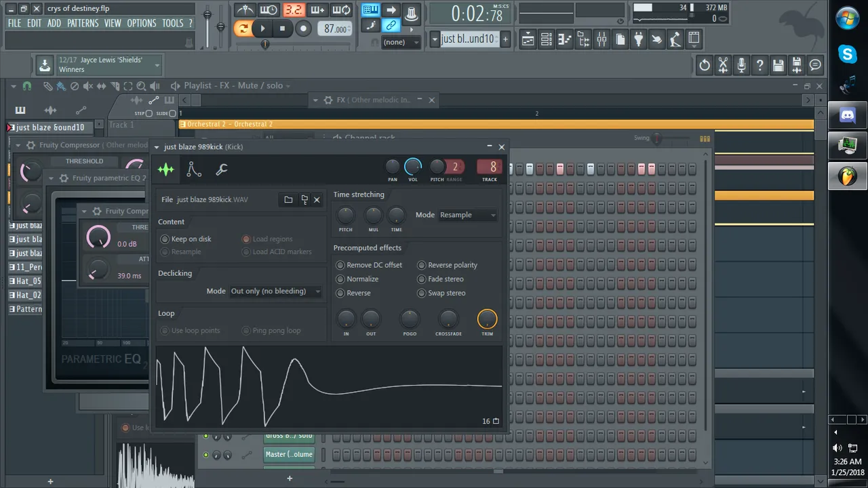Toggle the metronome icon
The width and height of the screenshot is (868, 488).
point(245,10)
